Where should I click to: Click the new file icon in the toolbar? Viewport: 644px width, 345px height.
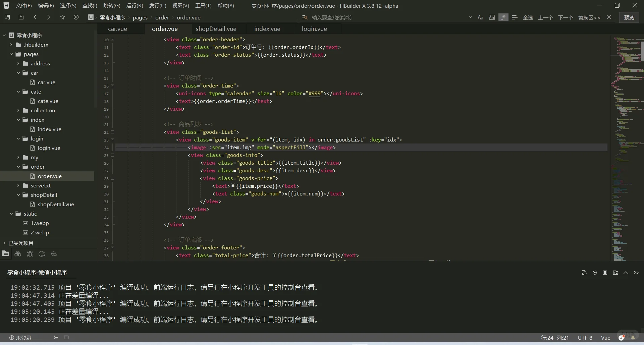[7, 17]
